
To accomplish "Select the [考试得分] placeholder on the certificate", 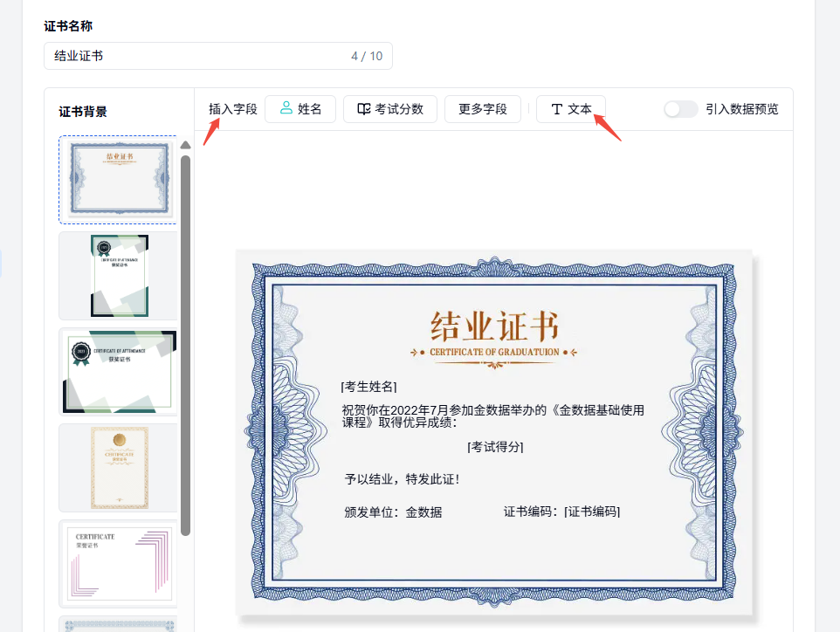I will (495, 447).
